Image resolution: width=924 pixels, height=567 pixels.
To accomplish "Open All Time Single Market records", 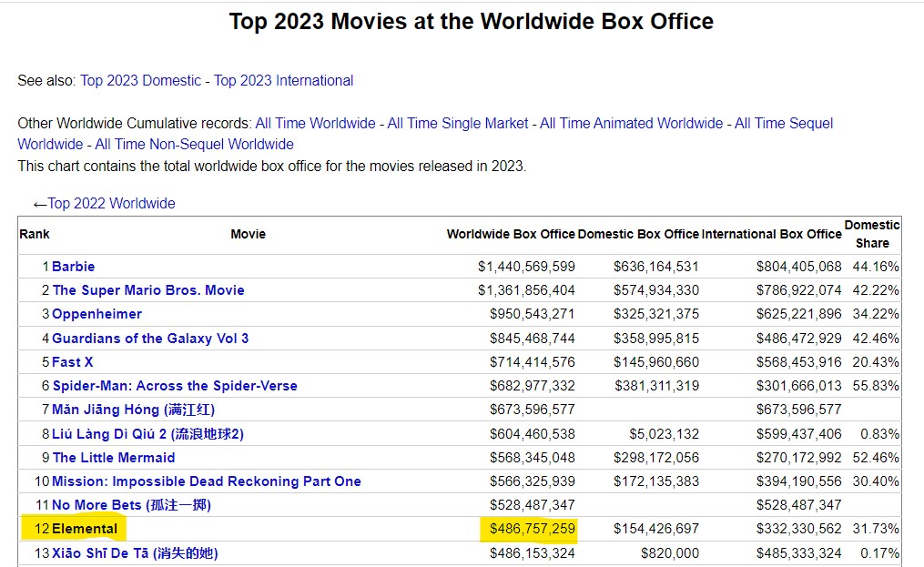I will 457,124.
